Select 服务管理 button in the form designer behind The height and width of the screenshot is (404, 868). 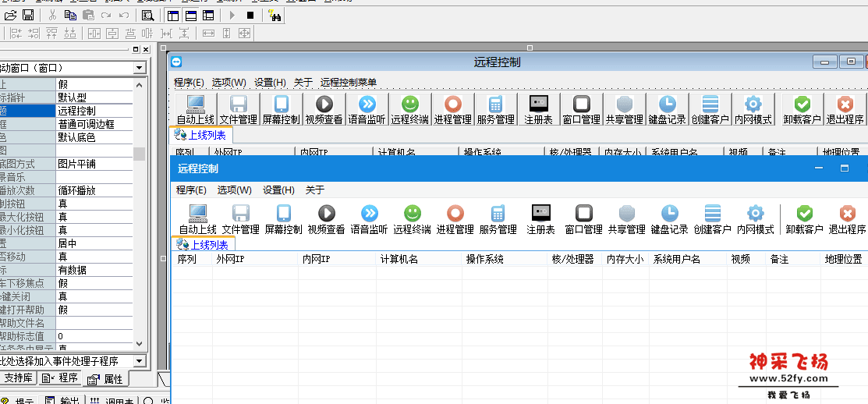(495, 109)
